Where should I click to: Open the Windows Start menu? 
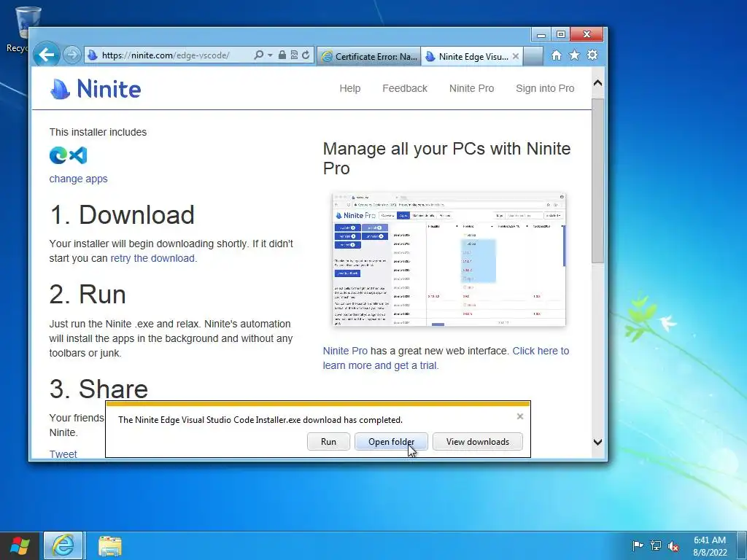click(20, 545)
